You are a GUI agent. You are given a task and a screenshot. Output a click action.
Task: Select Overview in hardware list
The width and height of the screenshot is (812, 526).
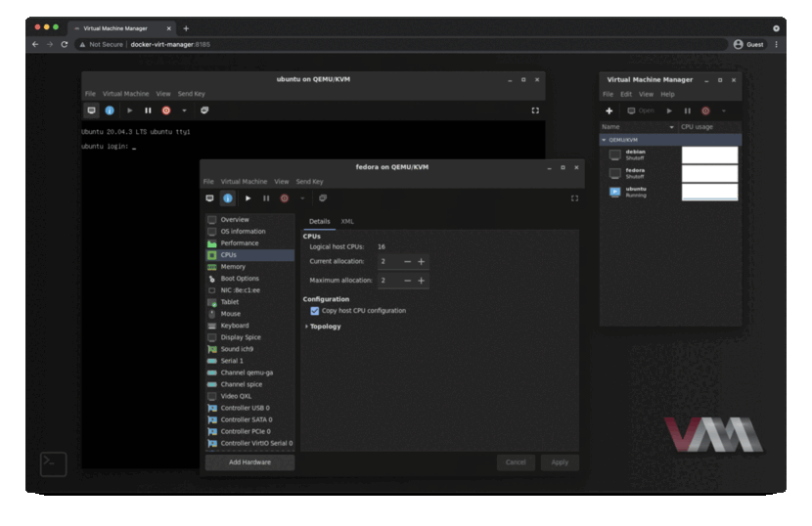250,220
